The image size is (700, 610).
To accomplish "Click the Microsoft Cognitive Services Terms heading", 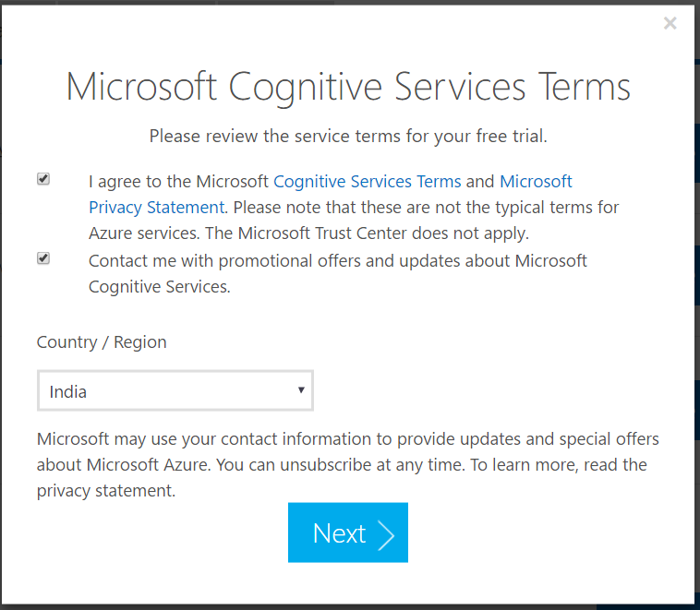I will pos(348,87).
